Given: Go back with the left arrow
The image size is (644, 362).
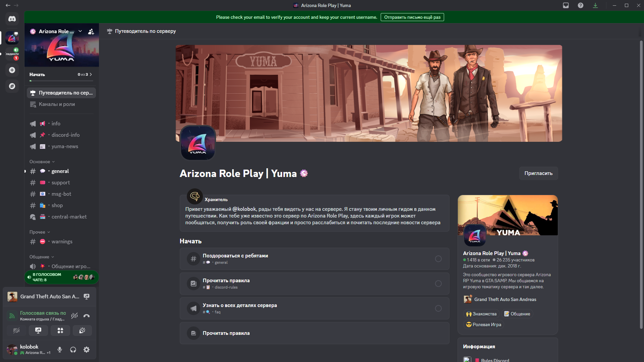Looking at the screenshot, I should (8, 5).
